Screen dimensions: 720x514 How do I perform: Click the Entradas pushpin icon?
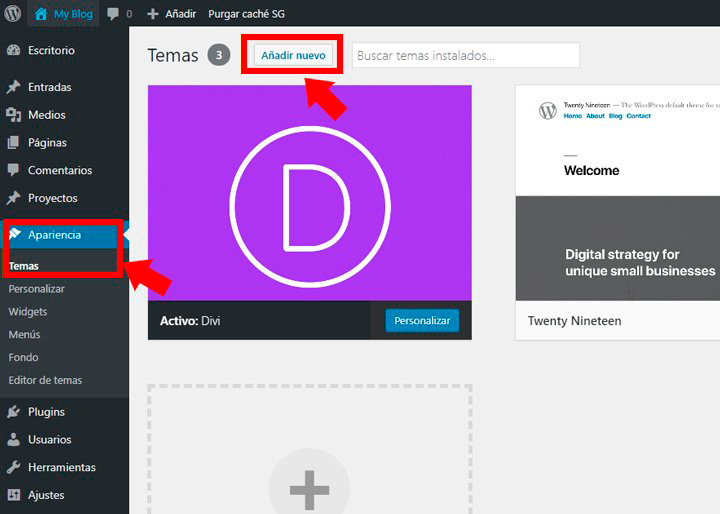pyautogui.click(x=14, y=87)
